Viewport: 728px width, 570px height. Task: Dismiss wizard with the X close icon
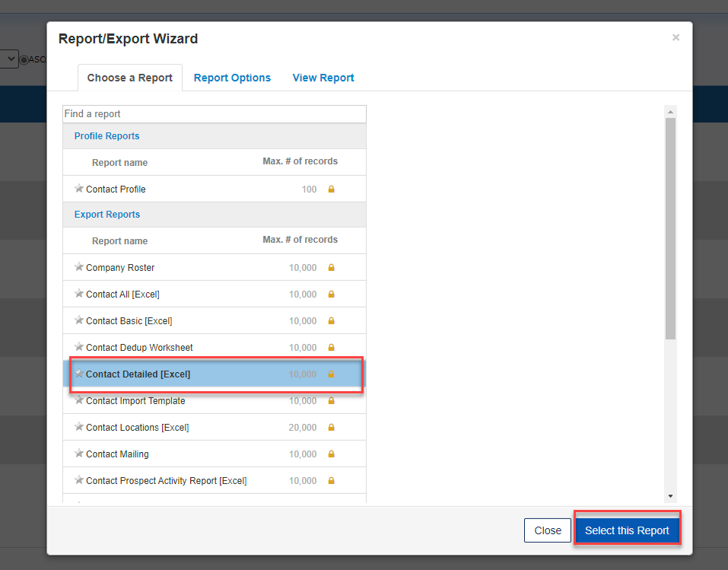pyautogui.click(x=676, y=37)
